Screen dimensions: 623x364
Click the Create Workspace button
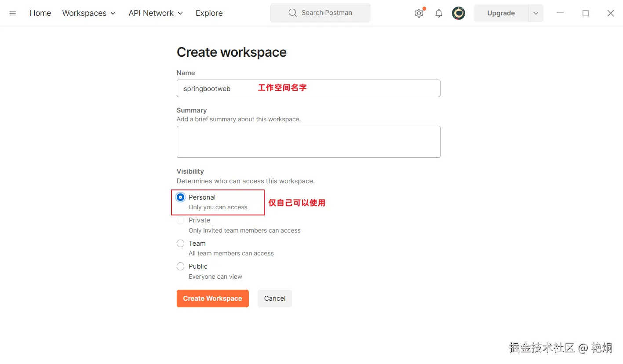coord(213,298)
